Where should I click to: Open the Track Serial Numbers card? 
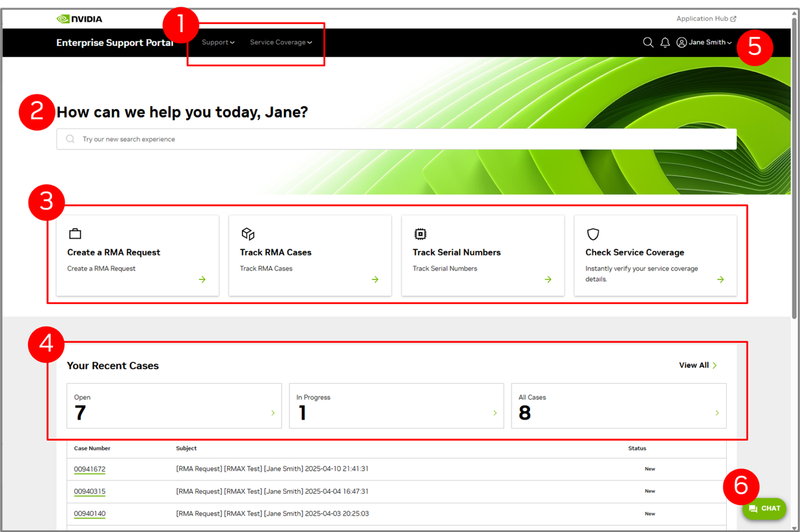(483, 255)
